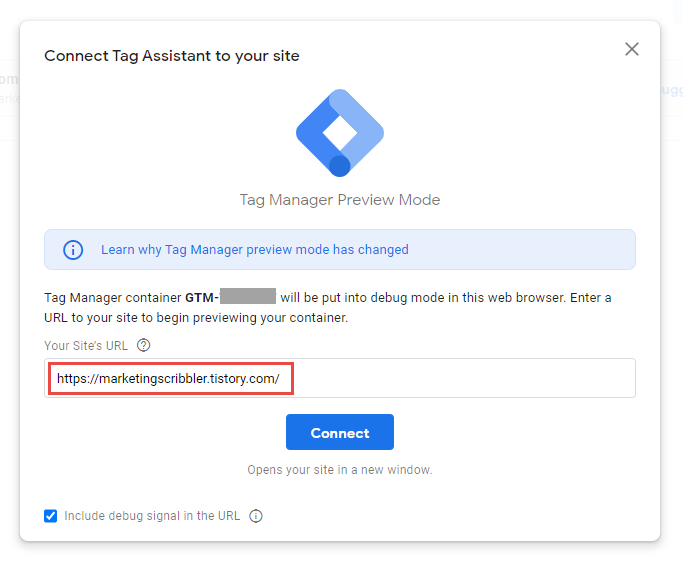This screenshot has width=683, height=561.
Task: Uncheck Include debug signal in the URL
Action: [x=51, y=516]
